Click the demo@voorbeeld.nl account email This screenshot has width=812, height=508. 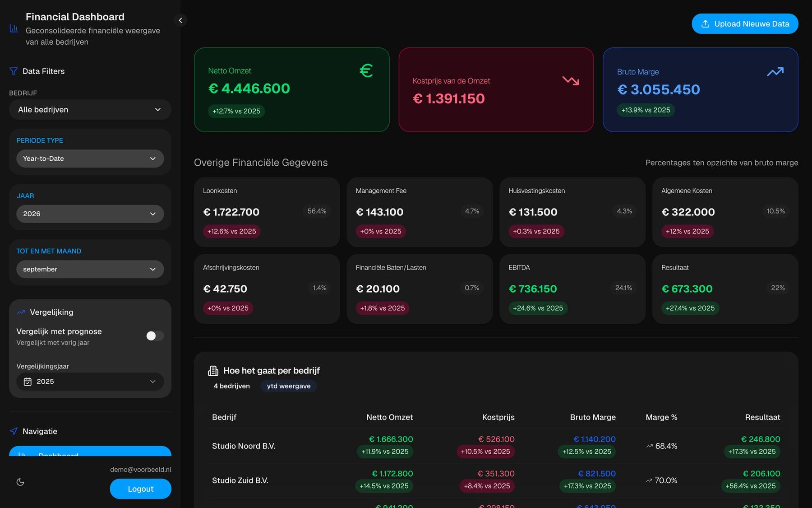(141, 470)
